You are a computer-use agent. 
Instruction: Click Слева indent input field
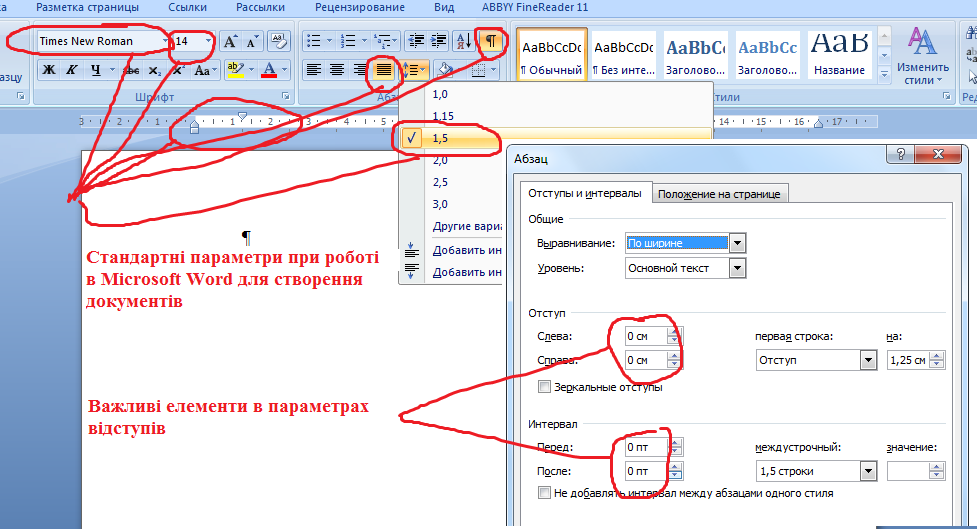tap(646, 336)
